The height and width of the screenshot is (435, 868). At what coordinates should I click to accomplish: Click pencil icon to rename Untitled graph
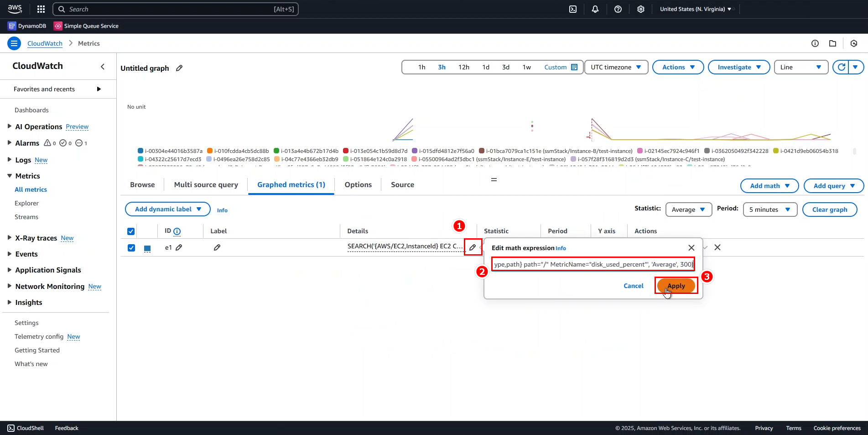[179, 68]
